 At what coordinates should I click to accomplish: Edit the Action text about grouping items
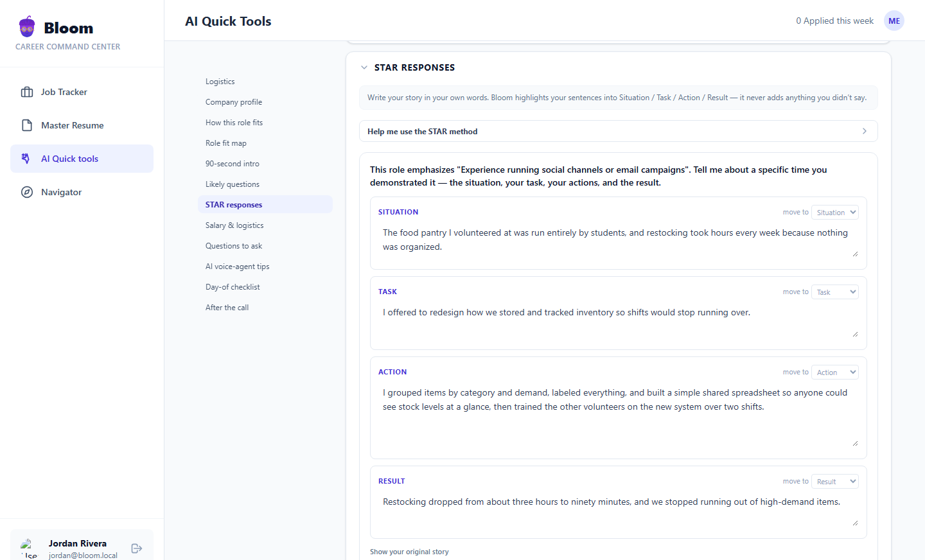click(x=619, y=416)
